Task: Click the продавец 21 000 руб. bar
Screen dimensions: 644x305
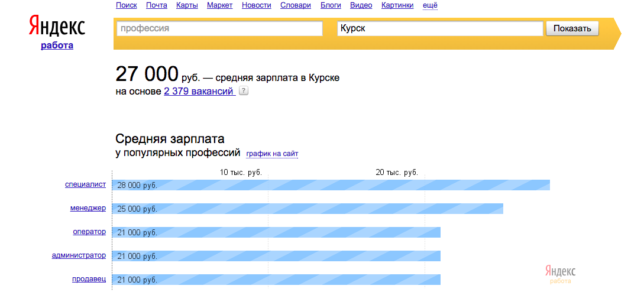Action: [276, 280]
